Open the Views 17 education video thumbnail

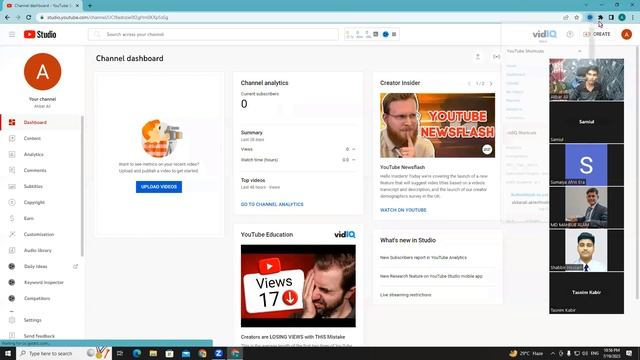[x=298, y=286]
